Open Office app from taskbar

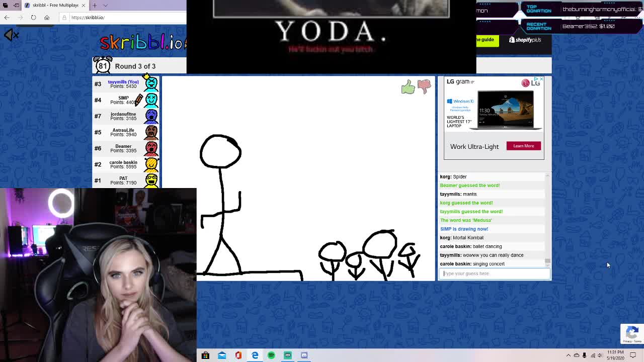click(238, 355)
